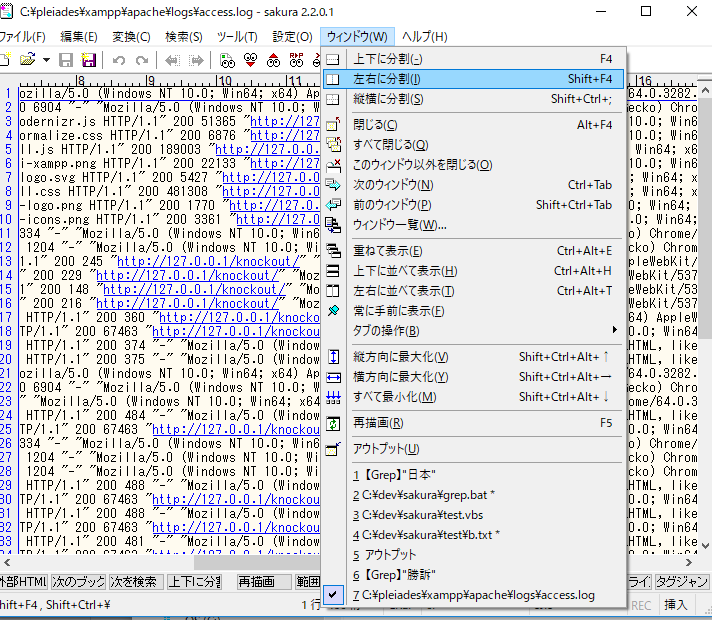
Task: Click the pin icon beside 常に手前に表示
Action: (x=333, y=311)
